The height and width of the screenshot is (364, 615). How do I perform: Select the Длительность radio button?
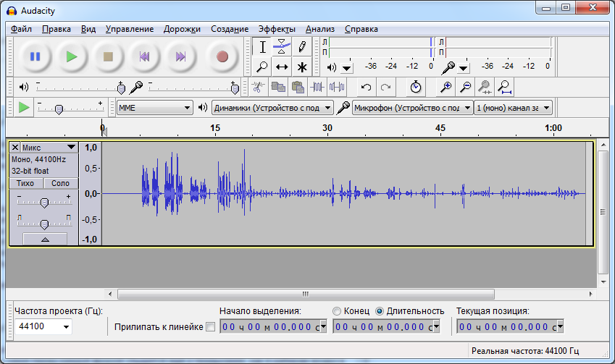380,311
